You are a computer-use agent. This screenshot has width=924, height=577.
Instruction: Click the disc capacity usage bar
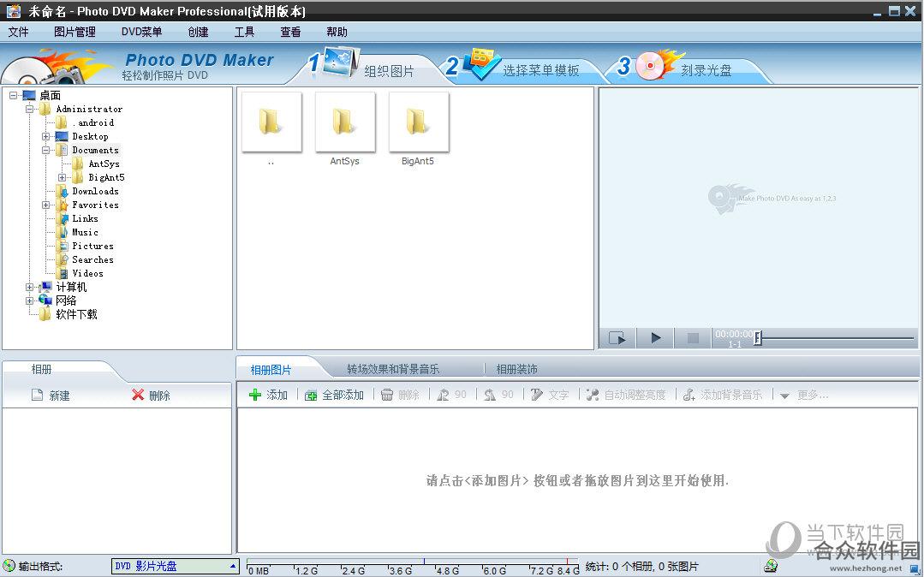pos(413,567)
